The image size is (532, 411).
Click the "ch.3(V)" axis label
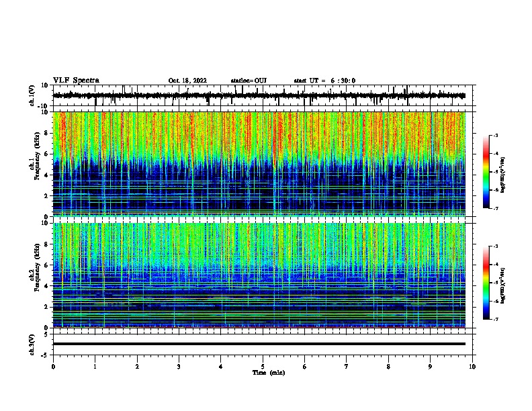click(x=32, y=345)
